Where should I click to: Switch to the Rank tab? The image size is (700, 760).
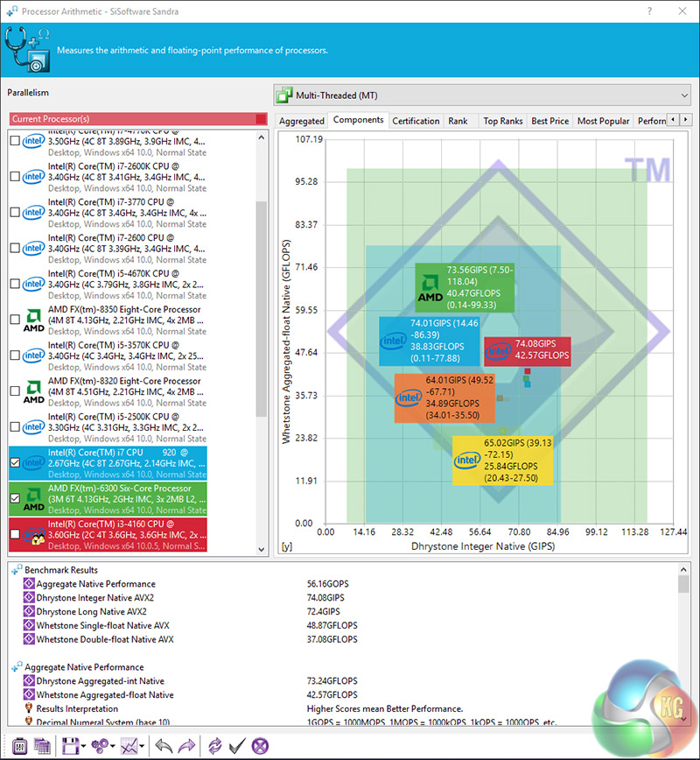click(458, 121)
